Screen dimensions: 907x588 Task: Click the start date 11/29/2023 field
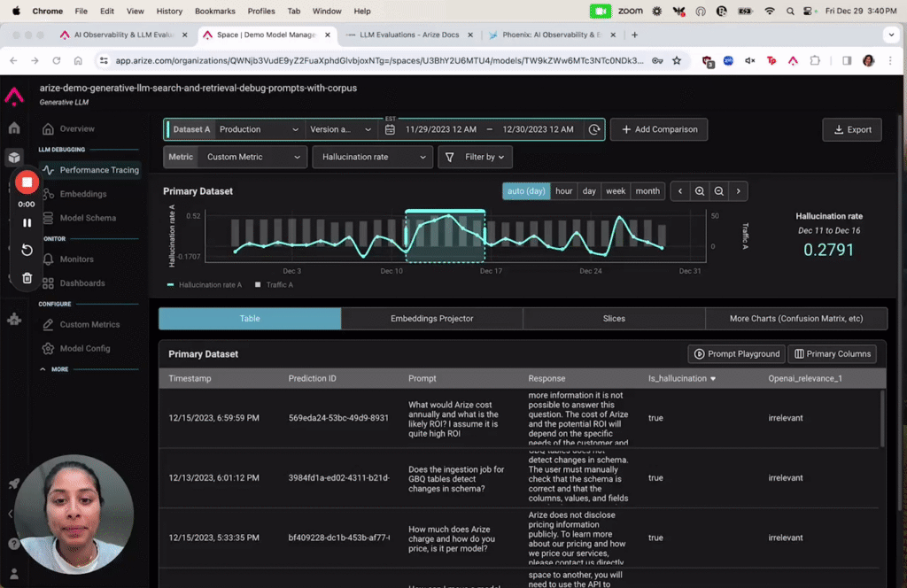point(440,129)
